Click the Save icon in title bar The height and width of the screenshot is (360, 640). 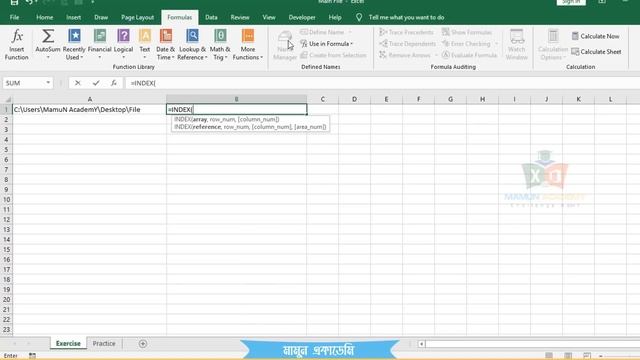point(14,2)
